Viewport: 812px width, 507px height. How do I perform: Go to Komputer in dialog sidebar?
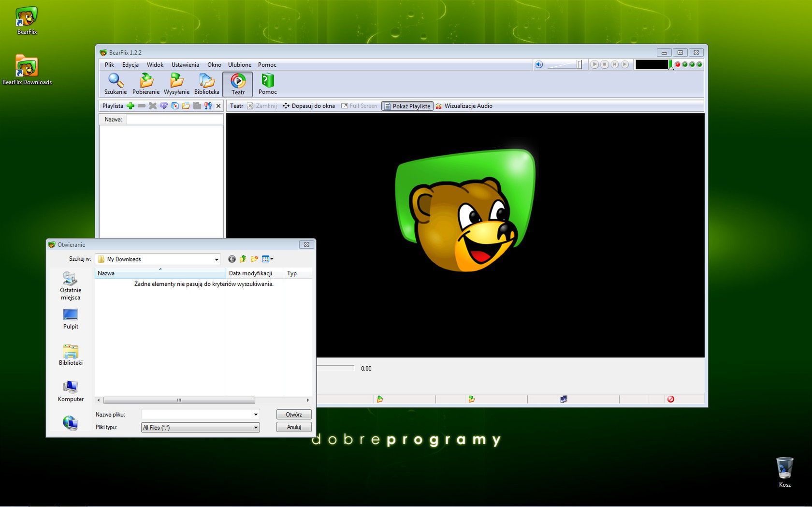[x=71, y=391]
